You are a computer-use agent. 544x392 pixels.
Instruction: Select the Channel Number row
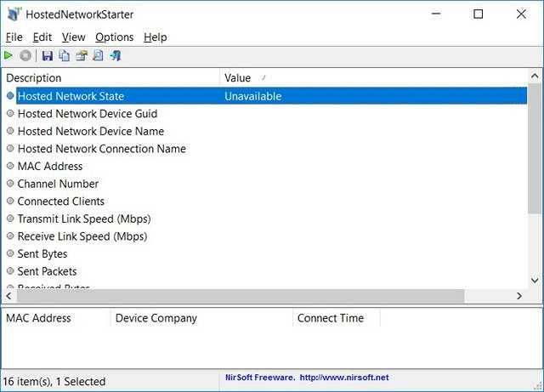click(266, 184)
